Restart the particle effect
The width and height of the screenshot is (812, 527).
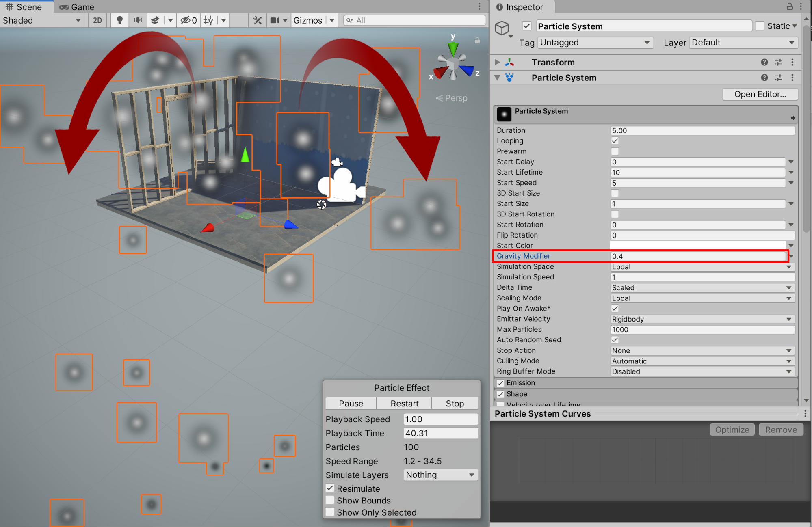[x=404, y=404]
